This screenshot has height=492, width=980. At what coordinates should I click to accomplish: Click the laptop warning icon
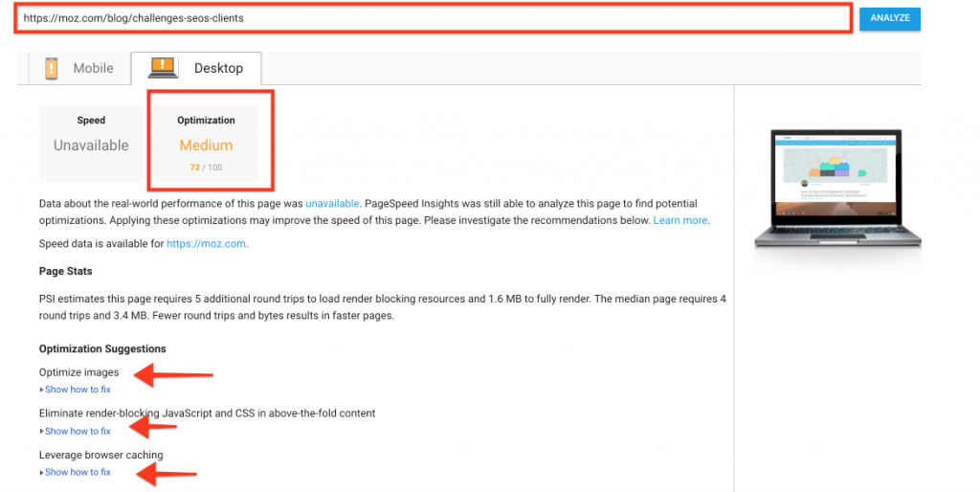163,68
